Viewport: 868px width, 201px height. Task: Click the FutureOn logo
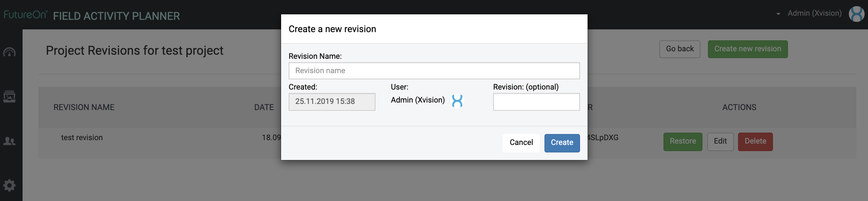tap(25, 15)
